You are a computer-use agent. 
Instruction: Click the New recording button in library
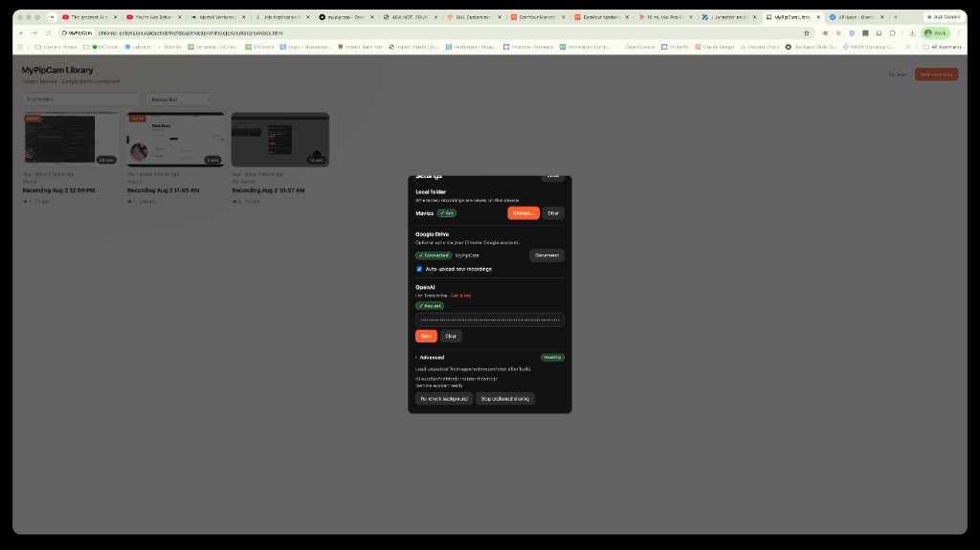[936, 75]
